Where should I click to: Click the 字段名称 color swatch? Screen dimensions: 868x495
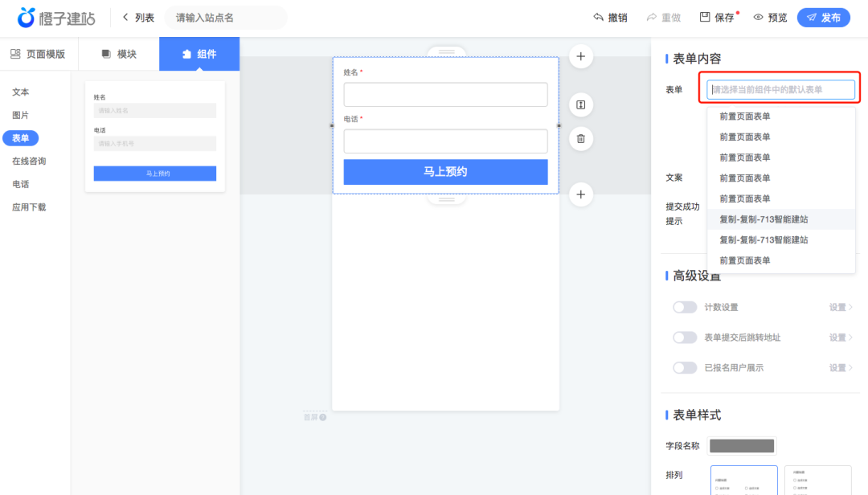pos(742,446)
